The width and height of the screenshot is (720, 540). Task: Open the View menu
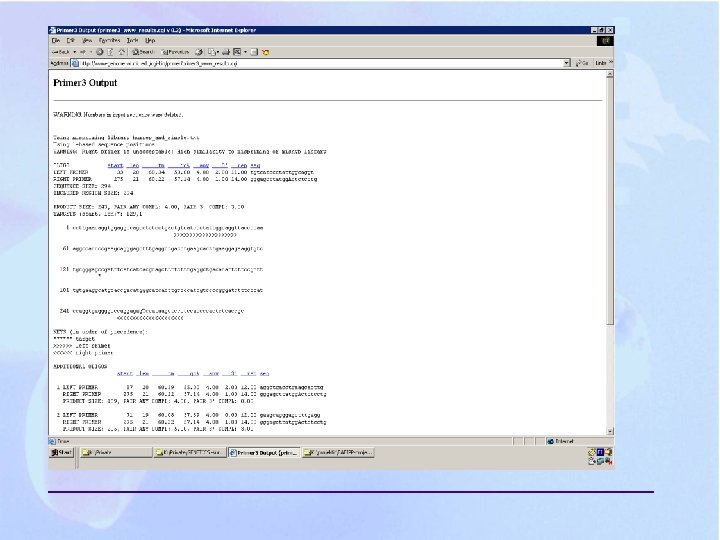(x=86, y=40)
